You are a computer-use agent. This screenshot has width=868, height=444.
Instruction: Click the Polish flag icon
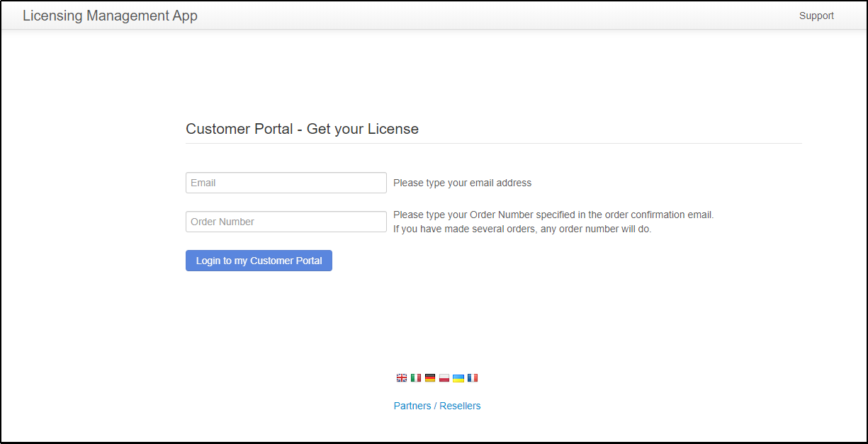point(444,378)
